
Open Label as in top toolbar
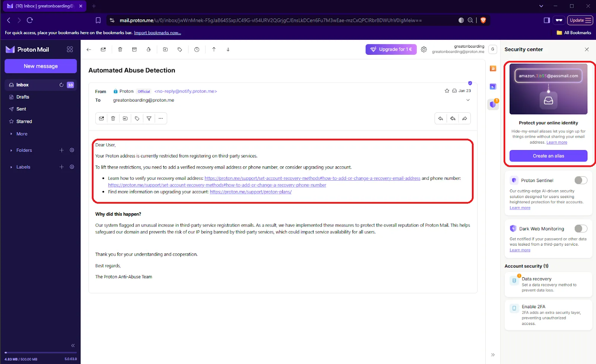180,50
